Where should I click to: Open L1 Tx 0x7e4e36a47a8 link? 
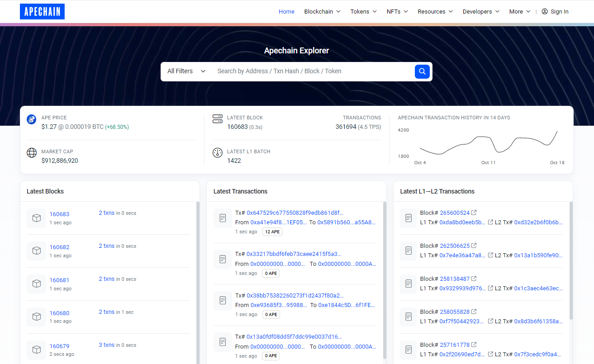pos(462,255)
